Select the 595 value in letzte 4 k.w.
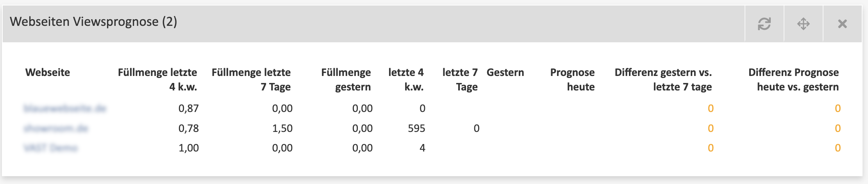Image resolution: width=868 pixels, height=184 pixels. [416, 128]
